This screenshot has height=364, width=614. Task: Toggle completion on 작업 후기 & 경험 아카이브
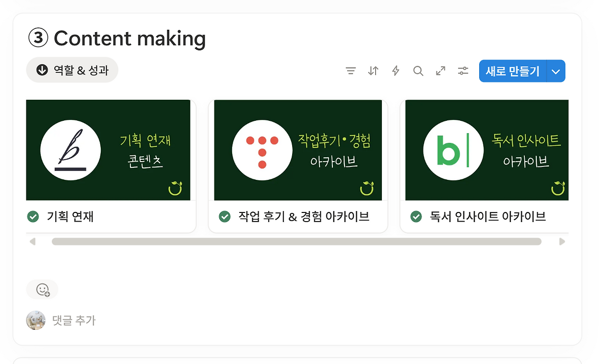tap(224, 216)
